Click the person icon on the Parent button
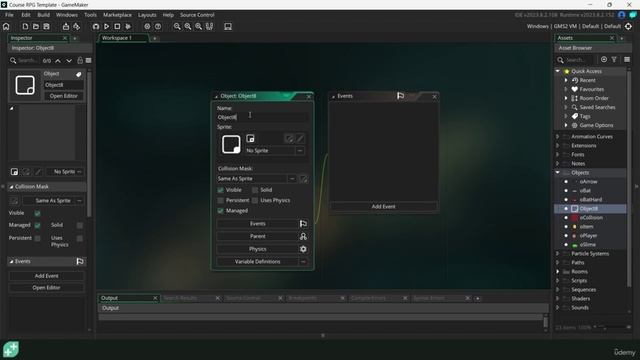The image size is (640, 360). pos(303,236)
